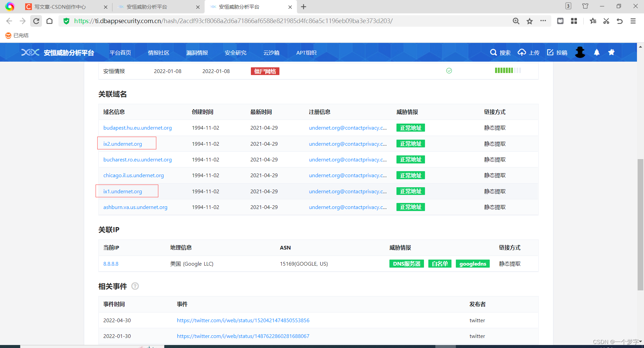Click registrant email in ashburn row
This screenshot has width=644, height=348.
pos(348,207)
